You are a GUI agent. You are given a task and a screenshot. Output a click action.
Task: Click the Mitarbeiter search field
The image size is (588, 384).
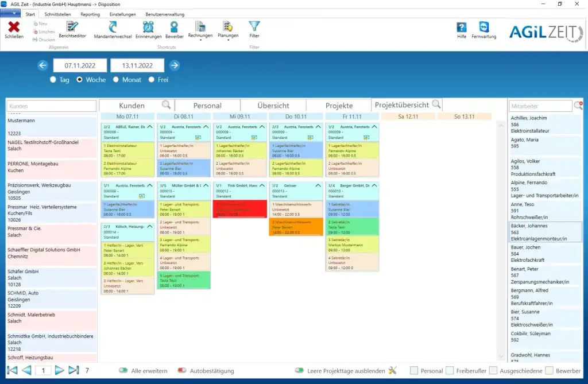pos(540,106)
